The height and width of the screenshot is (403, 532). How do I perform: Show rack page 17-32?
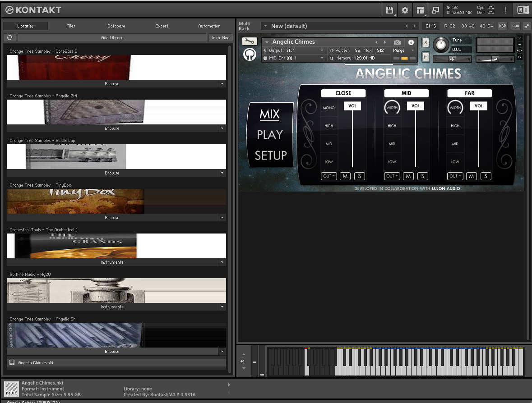(449, 26)
